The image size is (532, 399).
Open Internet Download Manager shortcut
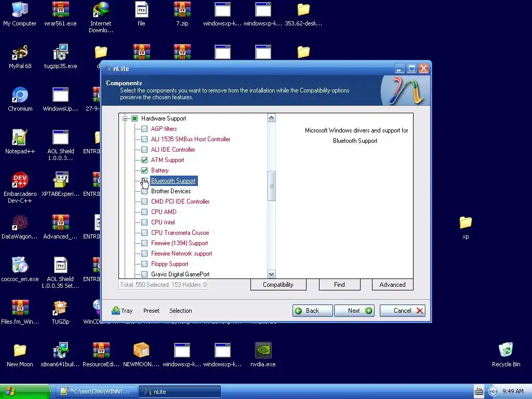tap(101, 17)
